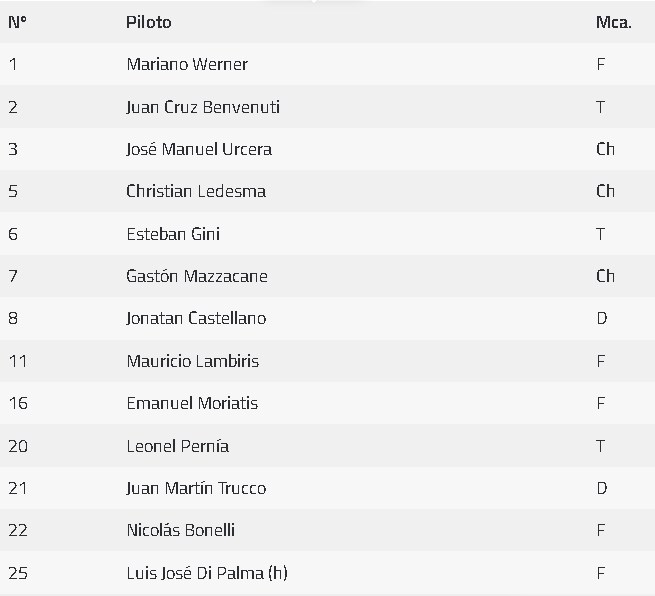The height and width of the screenshot is (596, 655).
Task: Click car number 25 cell
Action: (x=18, y=573)
